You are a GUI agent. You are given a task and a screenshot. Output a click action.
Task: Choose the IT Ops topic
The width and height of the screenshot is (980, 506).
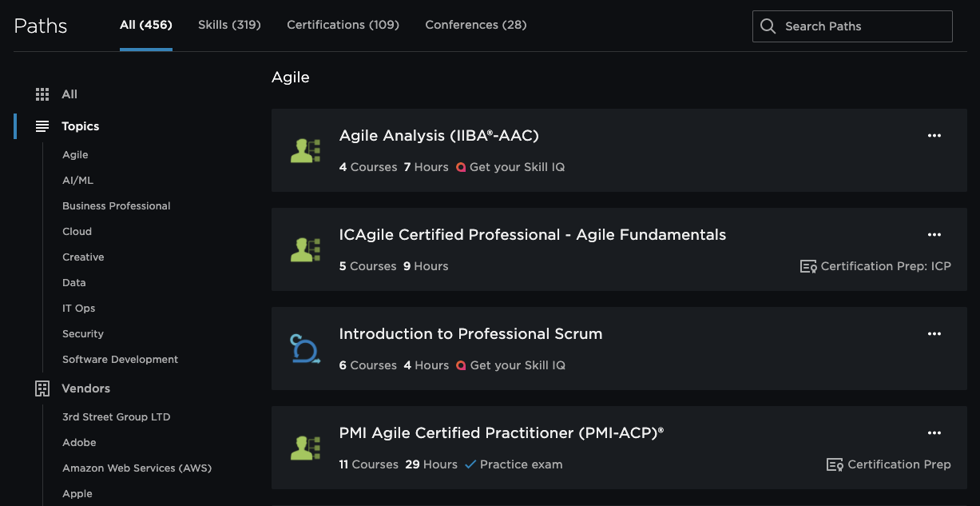(x=78, y=309)
